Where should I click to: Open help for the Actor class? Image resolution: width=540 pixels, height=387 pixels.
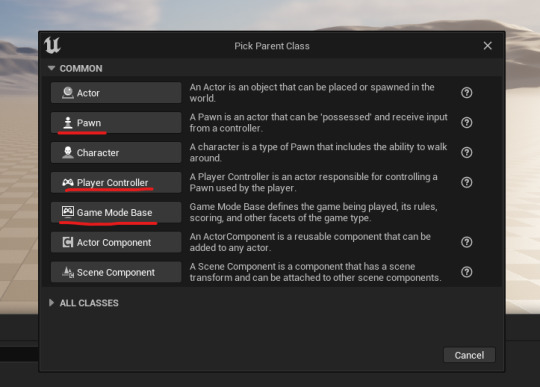(467, 93)
